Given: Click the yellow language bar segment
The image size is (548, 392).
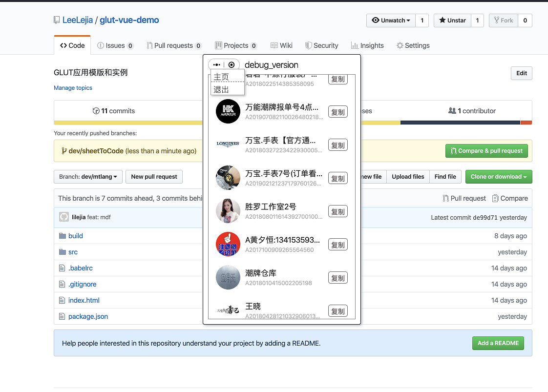Looking at the screenshot, I should coord(128,123).
